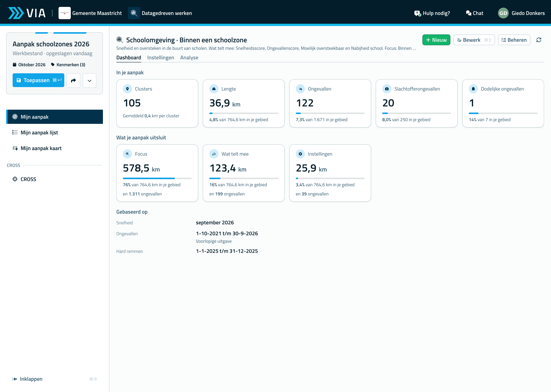
Task: Open Mijn aanpak lijst
Action: (x=55, y=132)
